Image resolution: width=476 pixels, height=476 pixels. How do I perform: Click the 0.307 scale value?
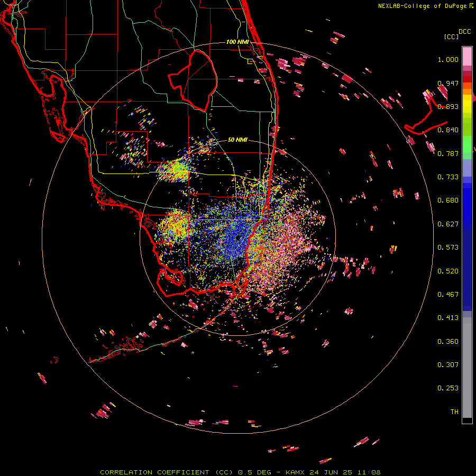coord(448,365)
